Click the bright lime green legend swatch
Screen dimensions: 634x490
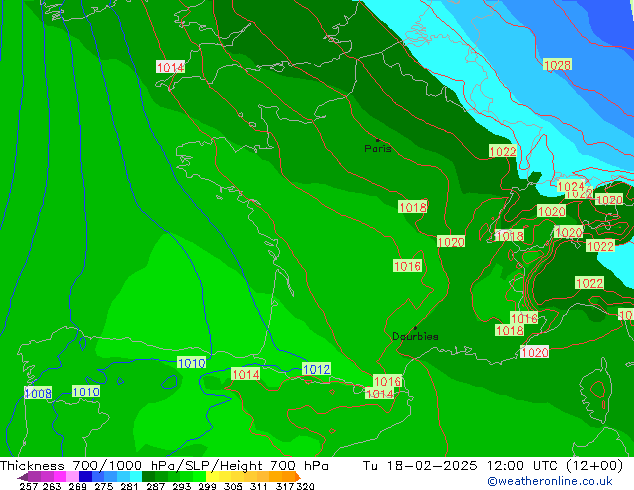coord(199,476)
